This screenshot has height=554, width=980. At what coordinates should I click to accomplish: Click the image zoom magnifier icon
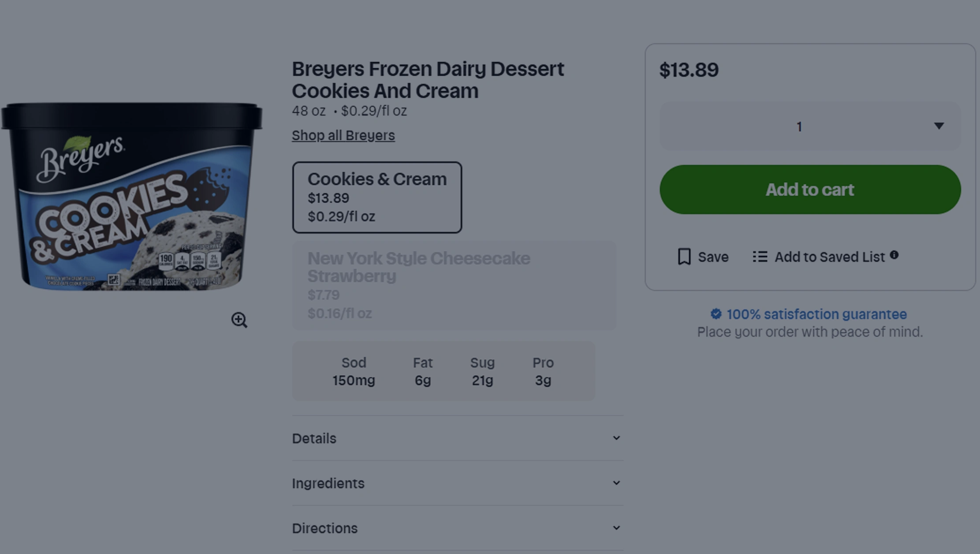(x=239, y=320)
